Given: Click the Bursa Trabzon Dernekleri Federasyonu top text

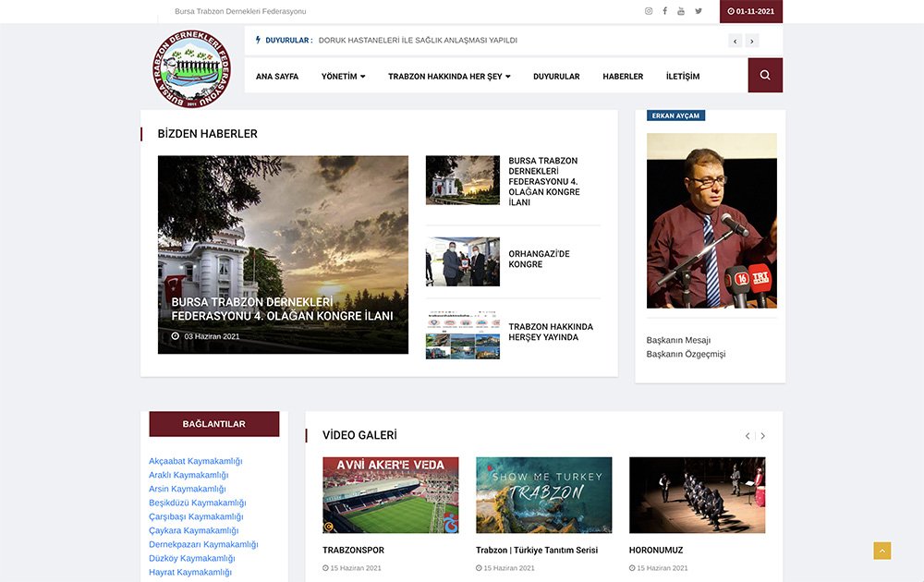Looking at the screenshot, I should pos(240,11).
